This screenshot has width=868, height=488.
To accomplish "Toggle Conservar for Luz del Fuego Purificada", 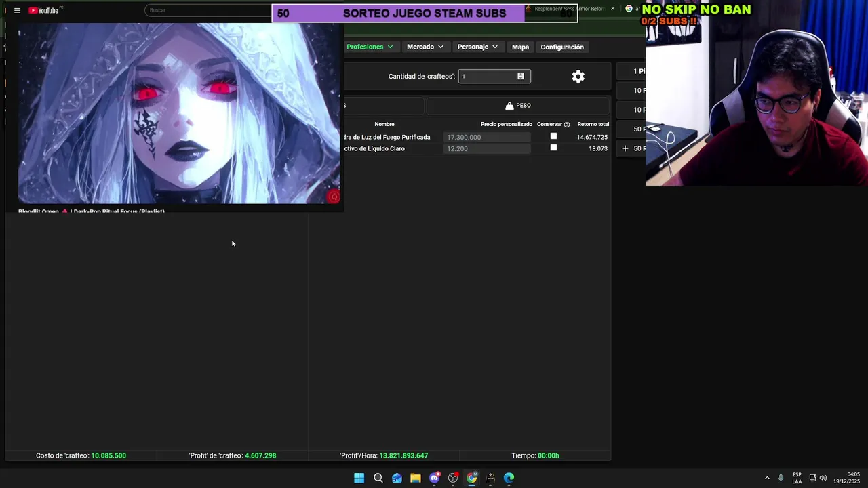I will click(553, 136).
